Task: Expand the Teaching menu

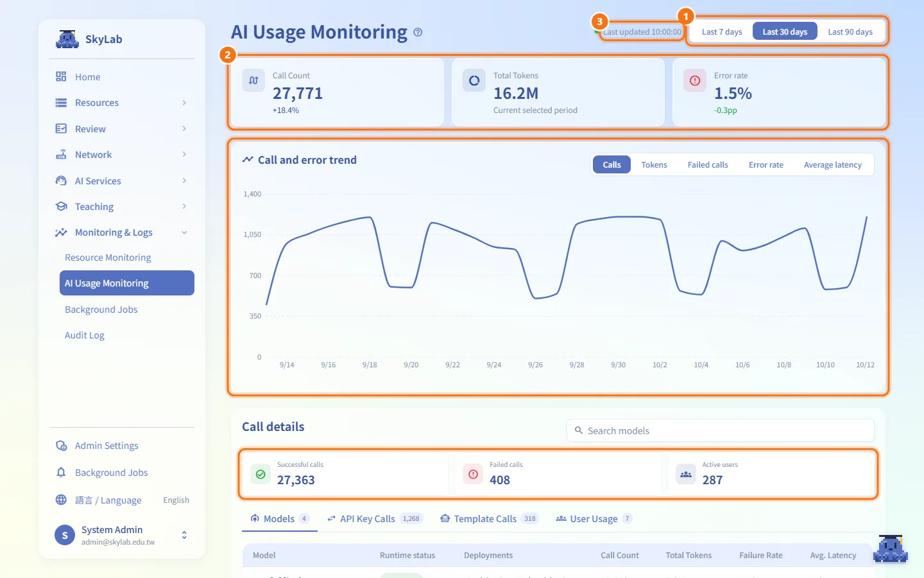Action: (122, 207)
